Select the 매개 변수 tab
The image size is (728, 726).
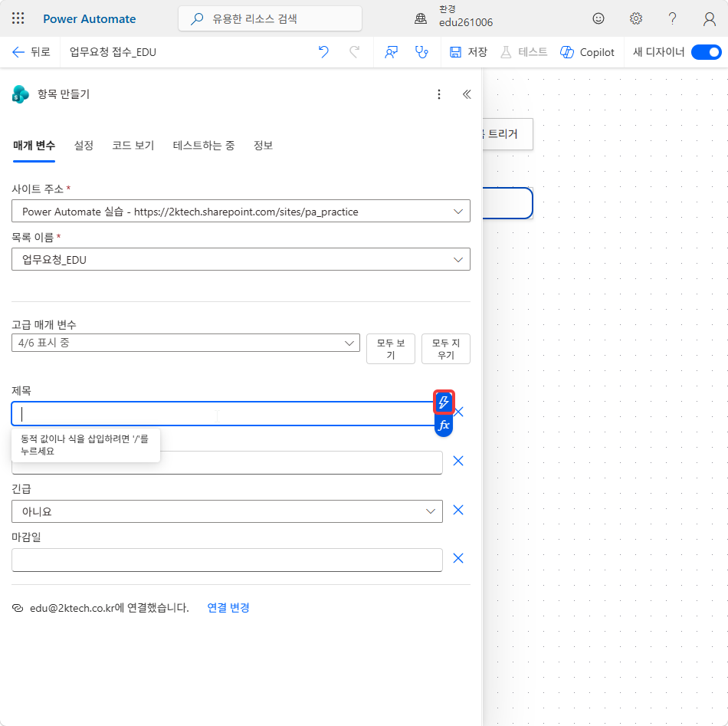34,146
